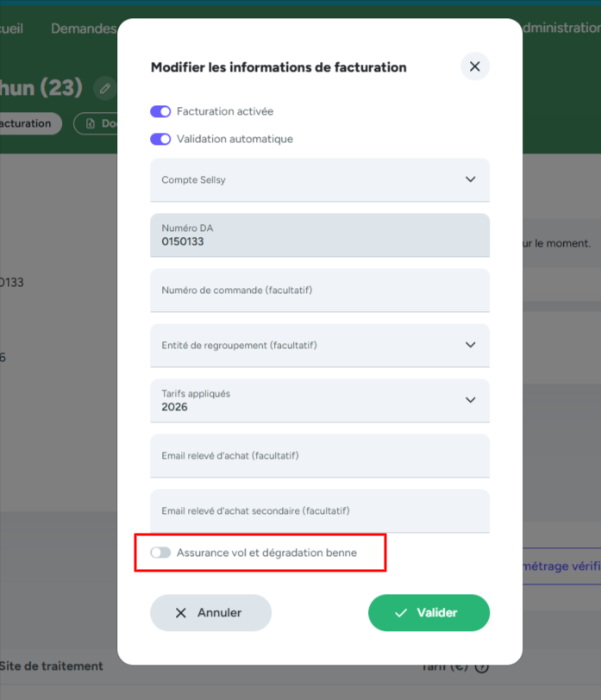This screenshot has height=700, width=601.
Task: Confirm changes with the Valider button
Action: click(x=429, y=613)
